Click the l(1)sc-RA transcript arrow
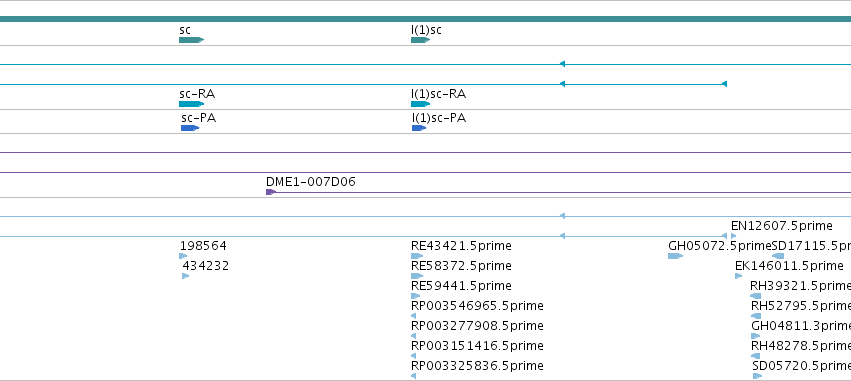Screen dimensions: 851x381 421,104
